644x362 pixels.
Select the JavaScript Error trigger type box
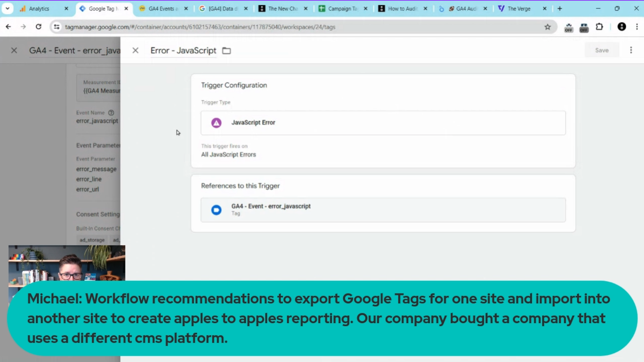[383, 123]
